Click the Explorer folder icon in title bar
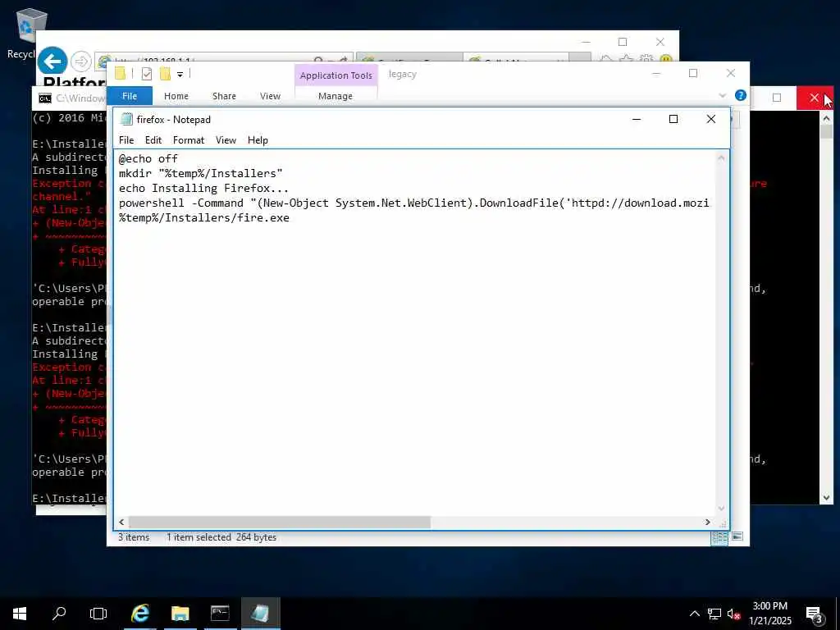Image resolution: width=840 pixels, height=630 pixels. tap(120, 74)
